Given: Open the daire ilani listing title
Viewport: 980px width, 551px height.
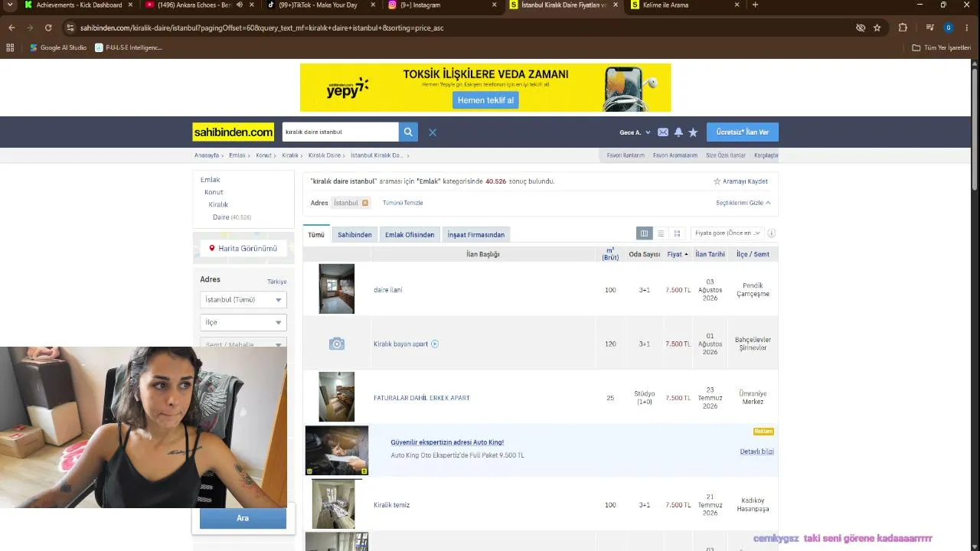Looking at the screenshot, I should (388, 290).
